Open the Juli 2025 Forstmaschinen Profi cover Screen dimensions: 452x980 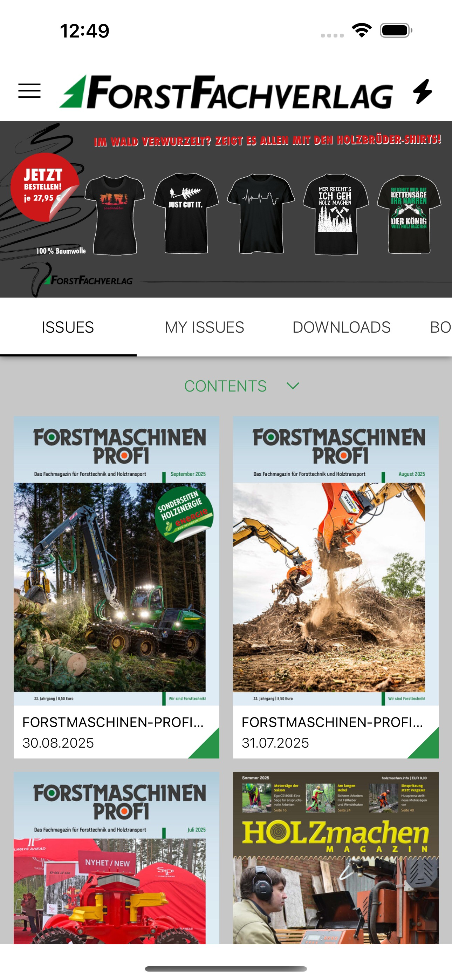[116, 858]
